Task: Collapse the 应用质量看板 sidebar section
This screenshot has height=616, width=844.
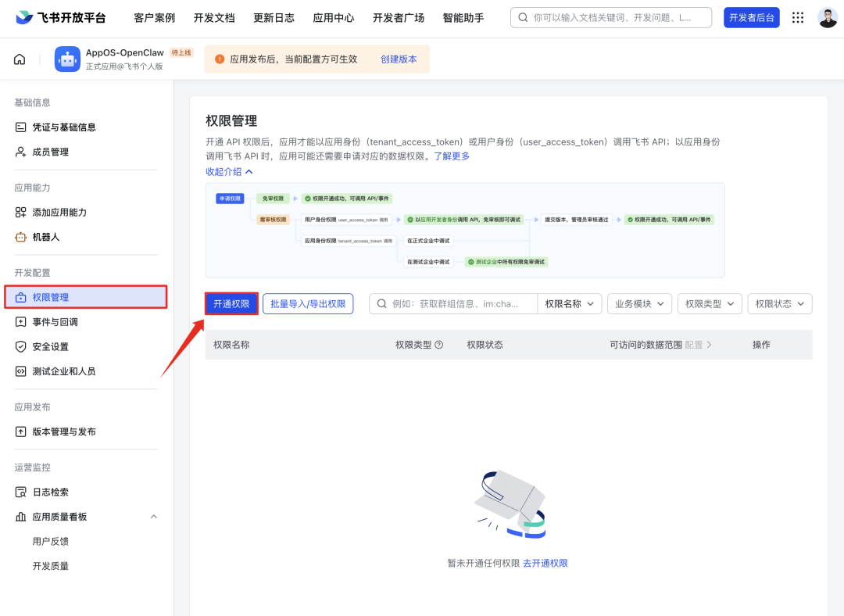Action: point(154,517)
